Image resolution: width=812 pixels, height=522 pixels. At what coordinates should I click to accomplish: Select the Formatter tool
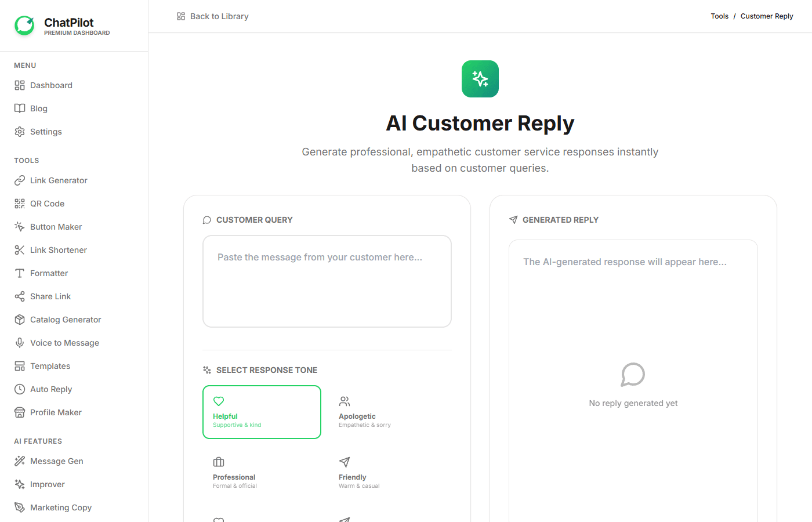pyautogui.click(x=49, y=273)
